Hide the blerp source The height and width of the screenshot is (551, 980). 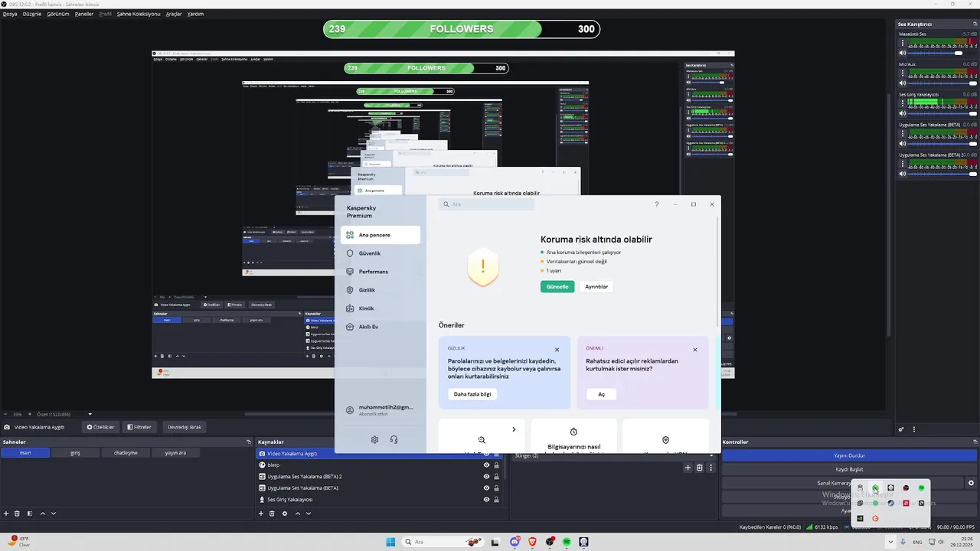[486, 465]
